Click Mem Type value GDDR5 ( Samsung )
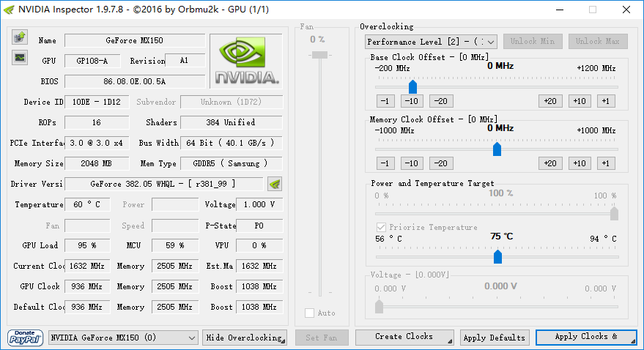This screenshot has width=644, height=350. pyautogui.click(x=232, y=163)
